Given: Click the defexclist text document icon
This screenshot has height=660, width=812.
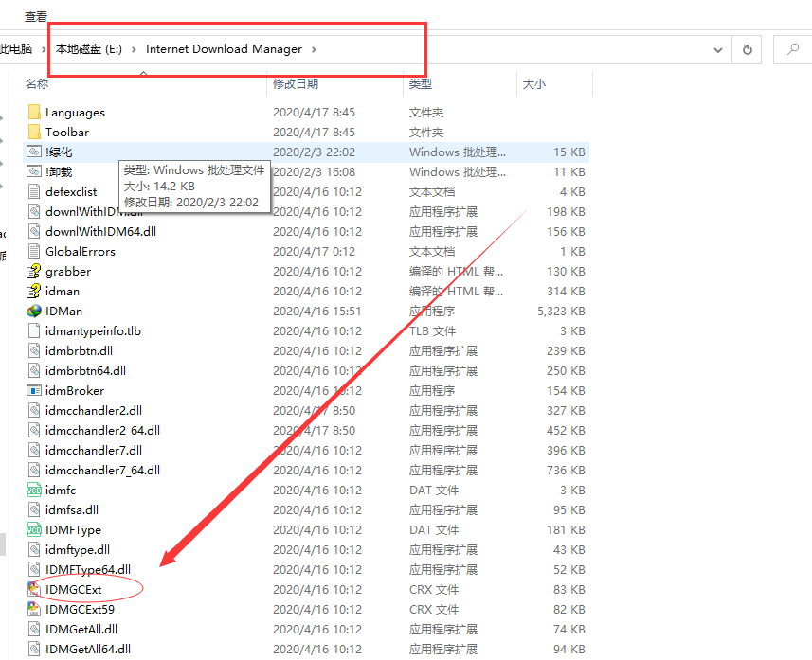Looking at the screenshot, I should (x=34, y=191).
